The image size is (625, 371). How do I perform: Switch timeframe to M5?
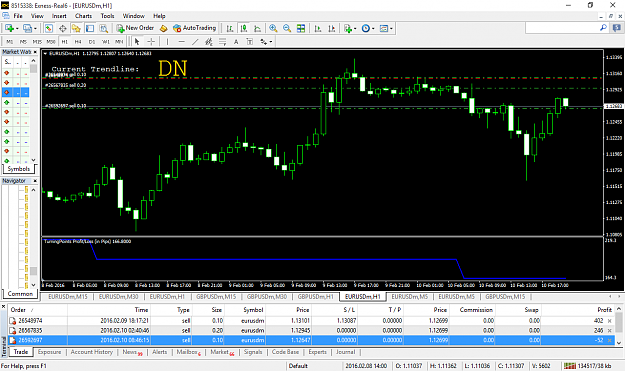(x=23, y=41)
